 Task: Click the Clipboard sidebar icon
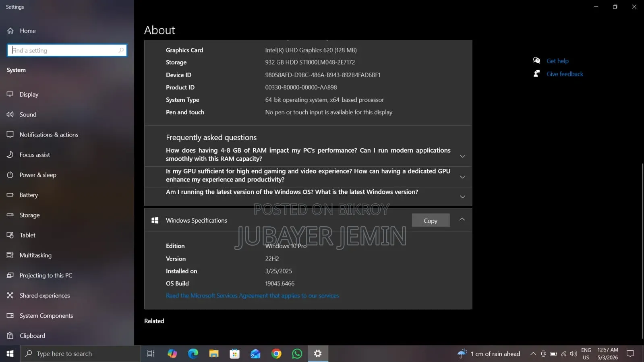pos(10,335)
